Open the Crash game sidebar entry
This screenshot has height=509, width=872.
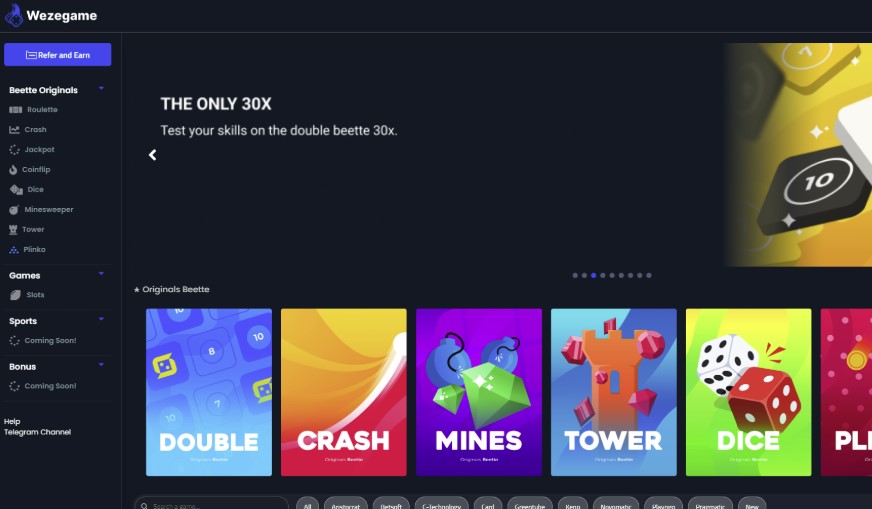point(28,130)
